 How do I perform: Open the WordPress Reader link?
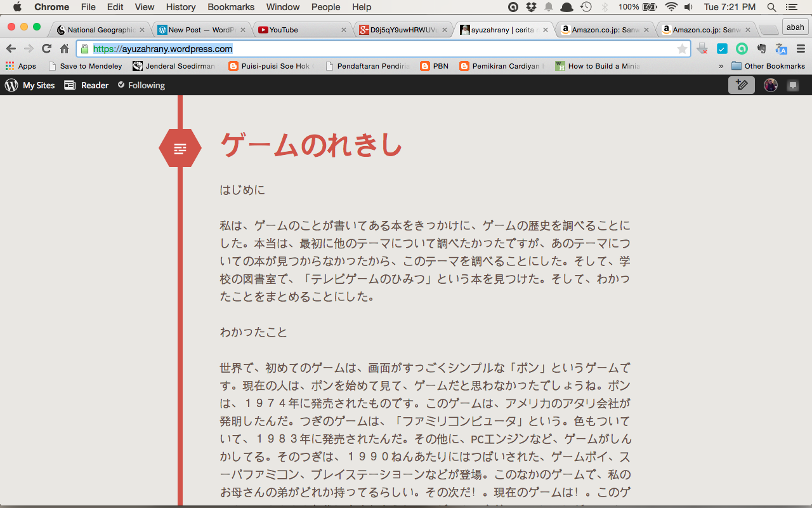[87, 85]
